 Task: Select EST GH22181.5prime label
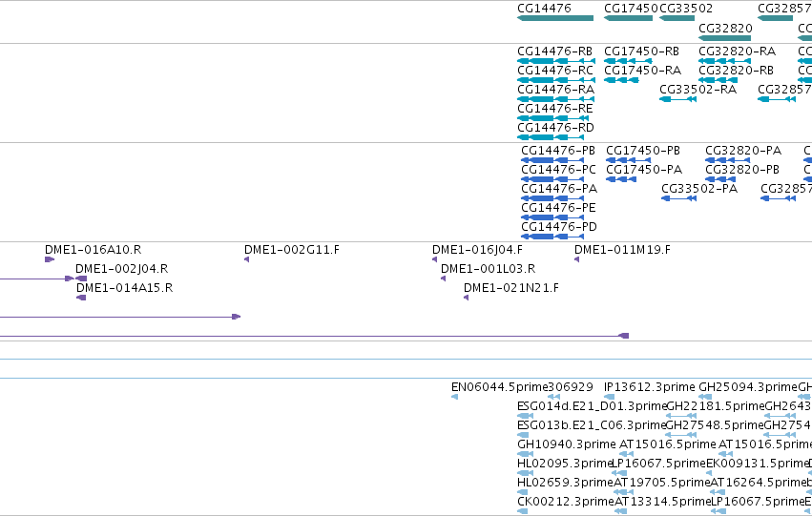(x=716, y=406)
